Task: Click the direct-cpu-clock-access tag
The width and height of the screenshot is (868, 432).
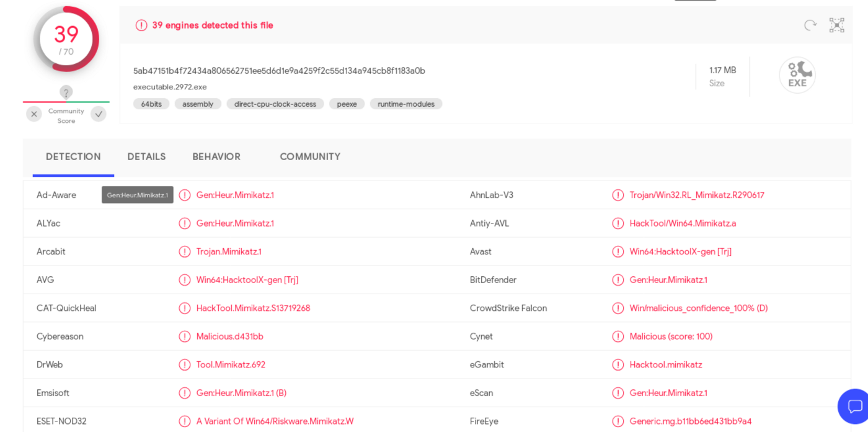Action: [x=275, y=104]
